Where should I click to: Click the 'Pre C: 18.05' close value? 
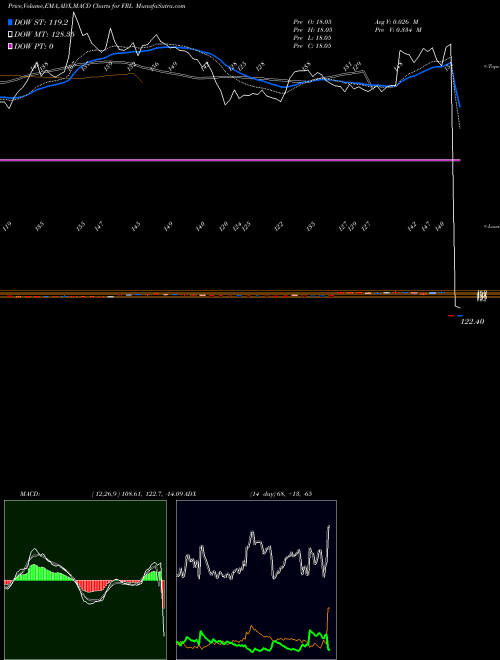coord(313,46)
